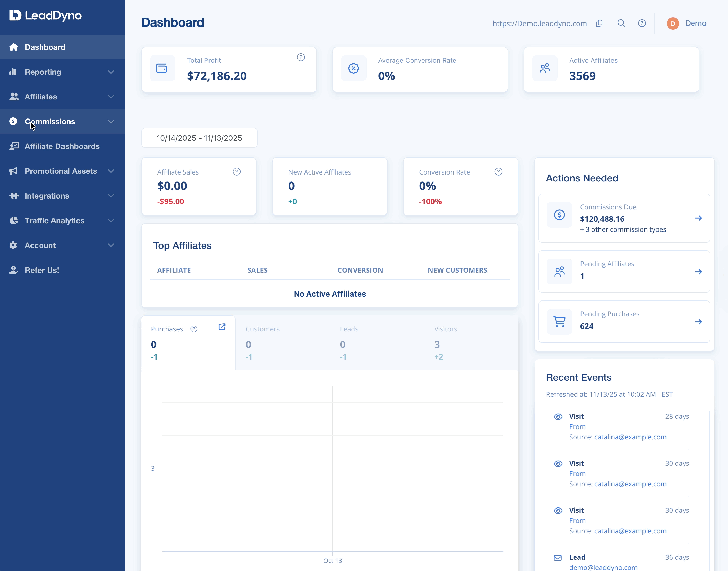The width and height of the screenshot is (728, 571).
Task: Click the Refer Us! hand icon
Action: click(13, 270)
